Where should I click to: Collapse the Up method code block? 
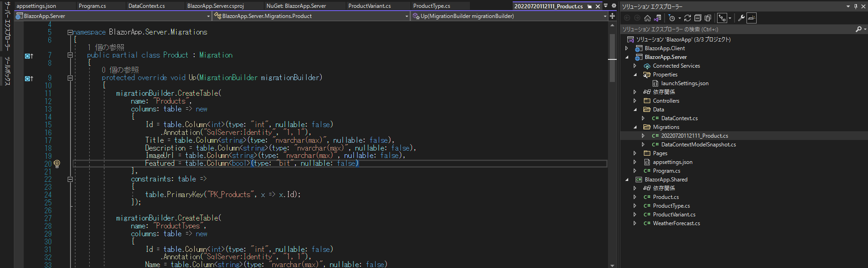click(70, 78)
